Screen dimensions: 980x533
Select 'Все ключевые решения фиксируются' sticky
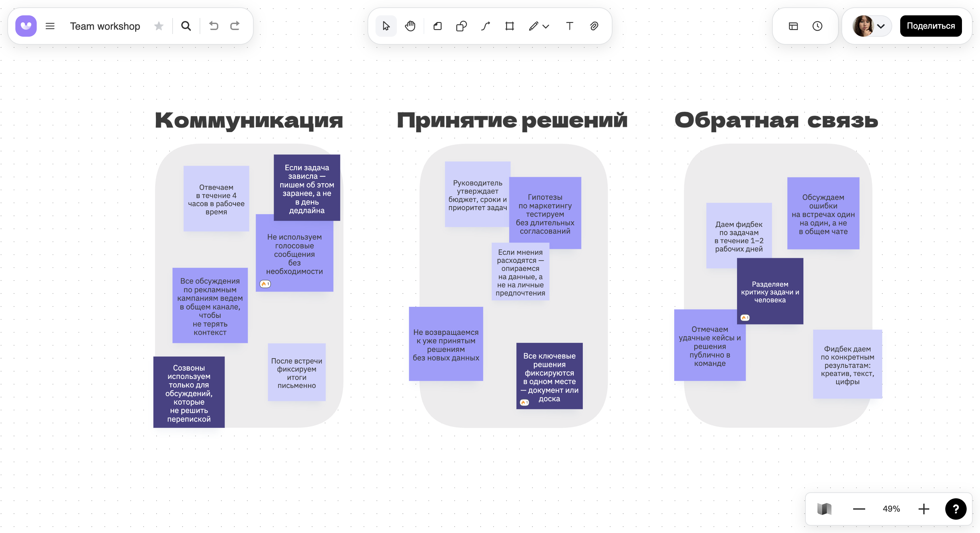pos(549,376)
